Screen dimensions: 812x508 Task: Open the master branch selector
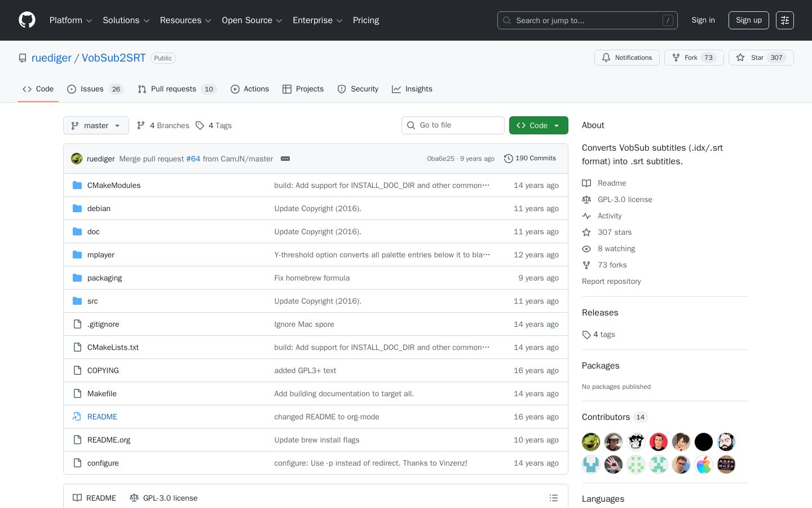96,125
